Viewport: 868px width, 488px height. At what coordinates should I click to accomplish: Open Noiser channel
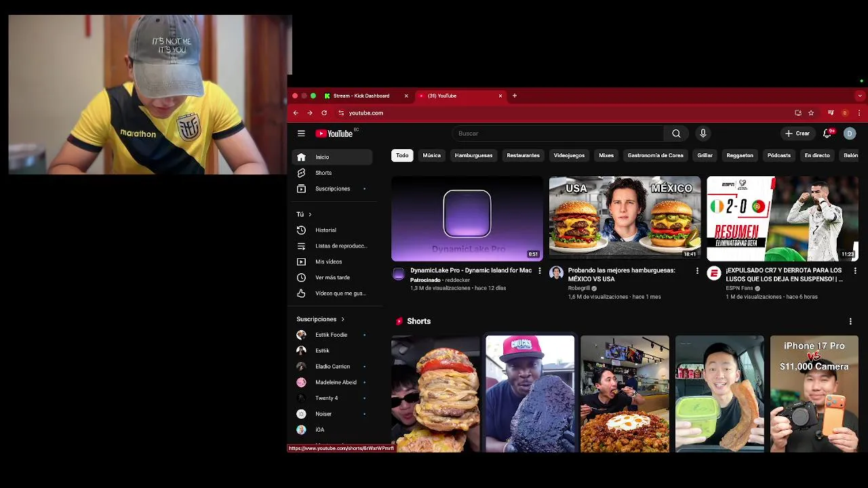pyautogui.click(x=332, y=414)
